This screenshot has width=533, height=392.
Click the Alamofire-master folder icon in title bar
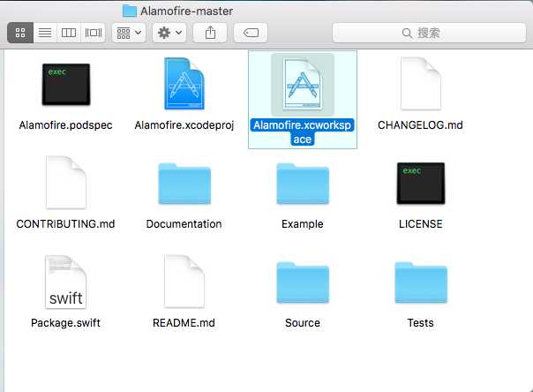[x=129, y=11]
